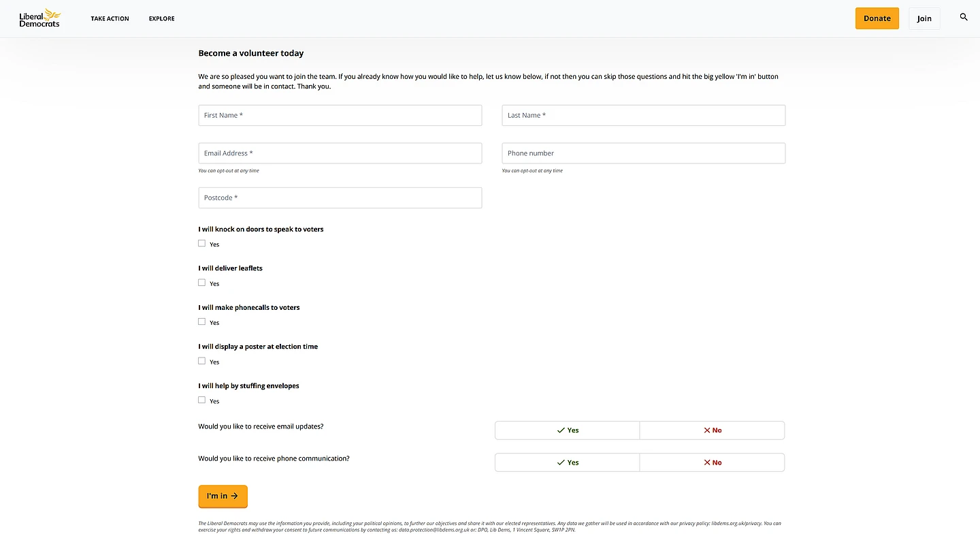Viewport: 980px width, 553px height.
Task: Submit the form with the I'm in button
Action: coord(223,496)
